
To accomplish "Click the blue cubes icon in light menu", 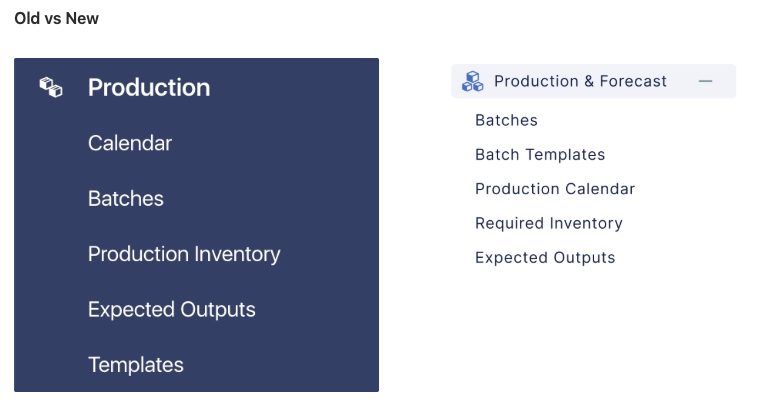I will pos(472,81).
